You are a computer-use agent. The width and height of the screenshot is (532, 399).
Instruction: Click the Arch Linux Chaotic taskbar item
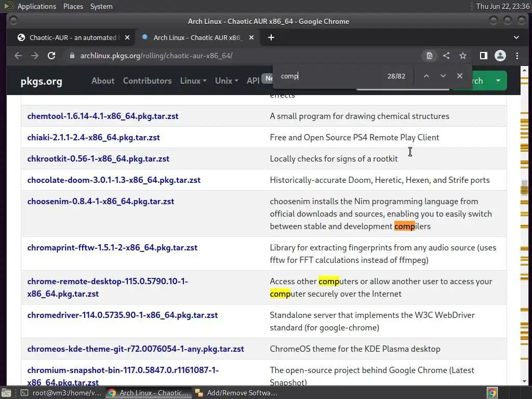pyautogui.click(x=148, y=393)
